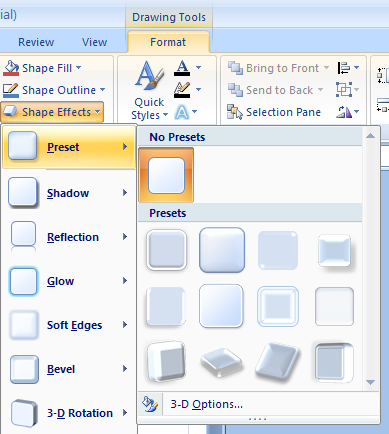The height and width of the screenshot is (434, 389).
Task: Open the Quick Styles gallery
Action: (x=149, y=91)
